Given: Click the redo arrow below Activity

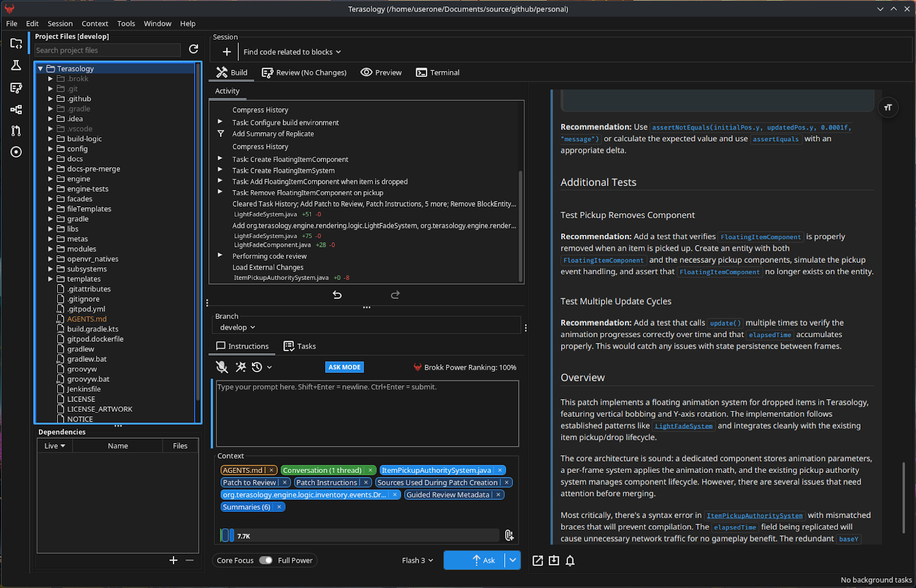Looking at the screenshot, I should pos(395,295).
